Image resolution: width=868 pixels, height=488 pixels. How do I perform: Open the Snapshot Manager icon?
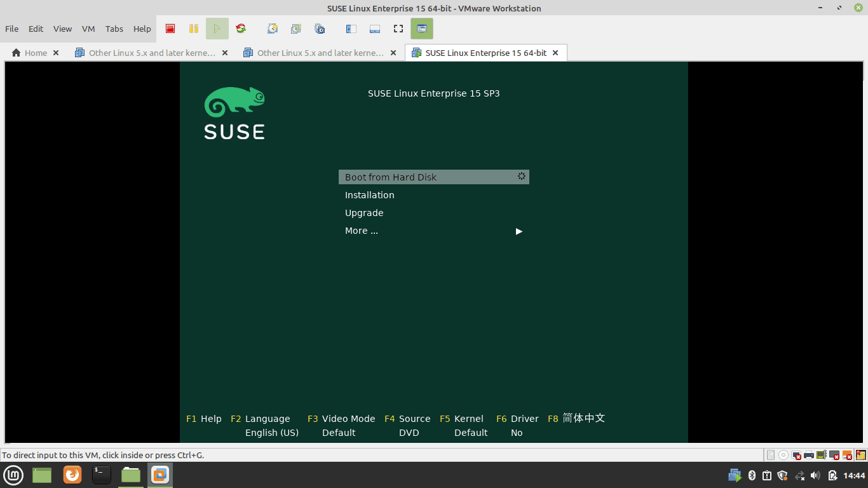320,29
